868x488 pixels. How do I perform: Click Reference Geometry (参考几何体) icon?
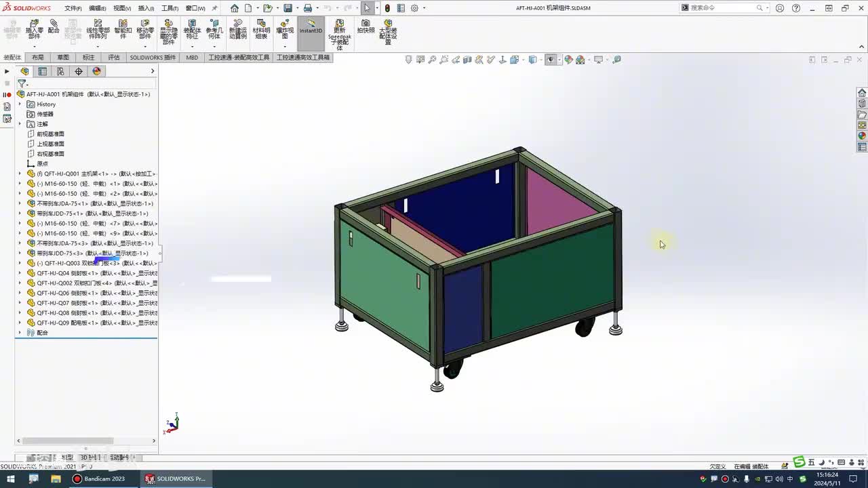point(214,29)
